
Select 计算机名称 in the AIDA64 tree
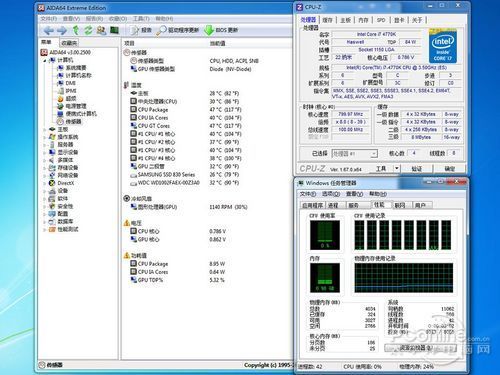[75, 75]
